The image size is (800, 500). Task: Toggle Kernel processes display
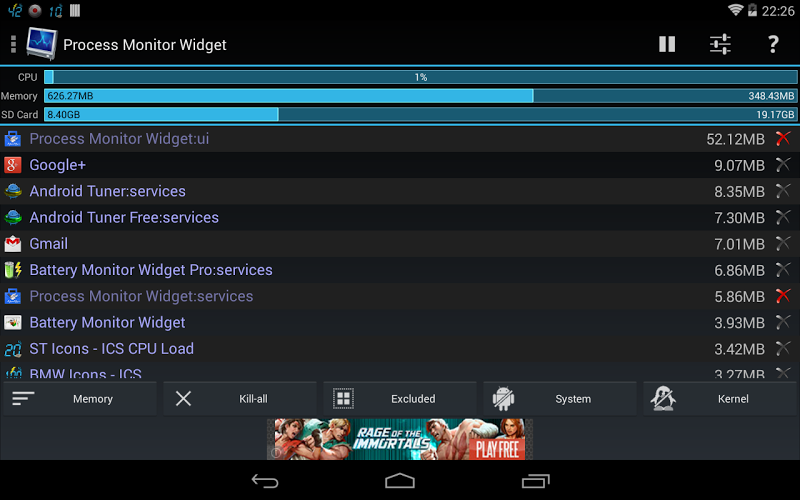720,399
